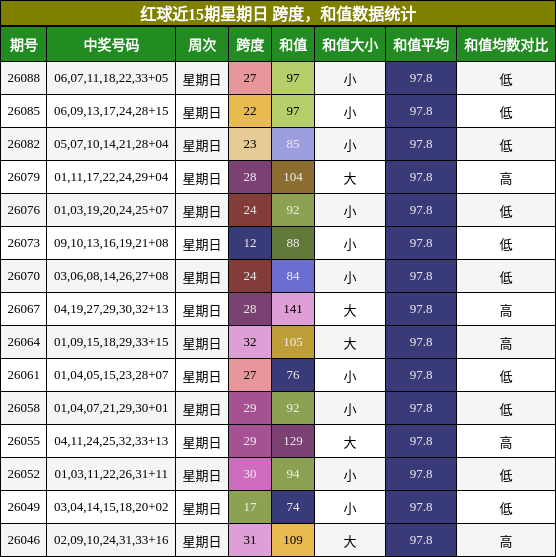
Task: Select issue number 26070
Action: click(23, 276)
